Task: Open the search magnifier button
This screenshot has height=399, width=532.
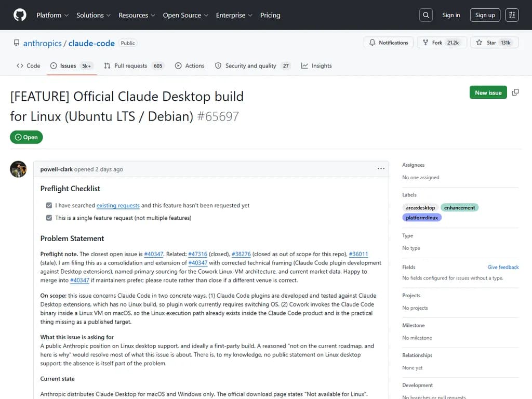Action: (426, 15)
